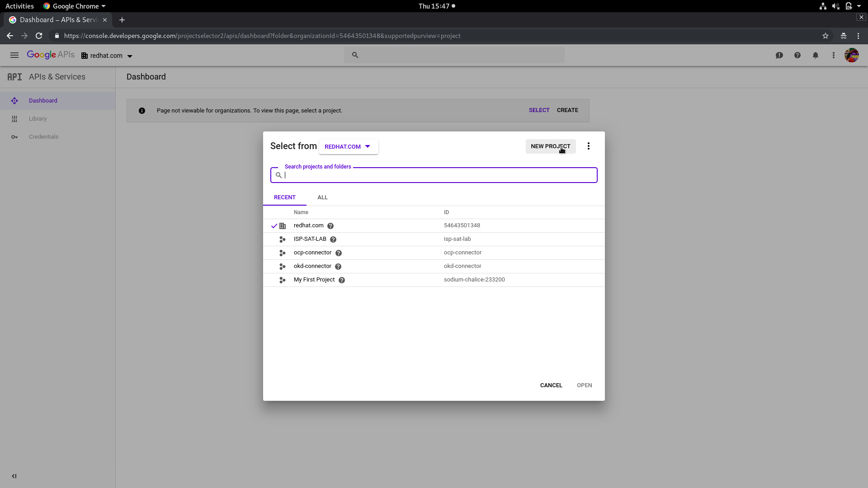
Task: Click the send feedback icon in header
Action: click(779, 55)
